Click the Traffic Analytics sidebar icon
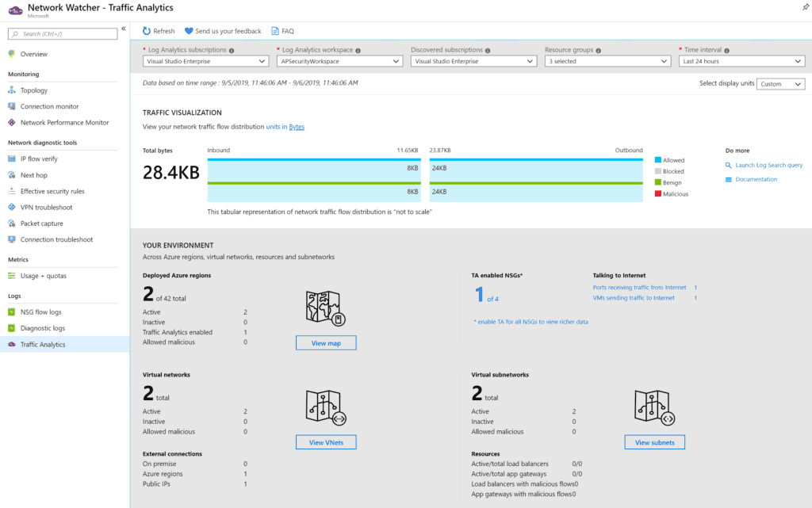The image size is (812, 508). pyautogui.click(x=12, y=344)
